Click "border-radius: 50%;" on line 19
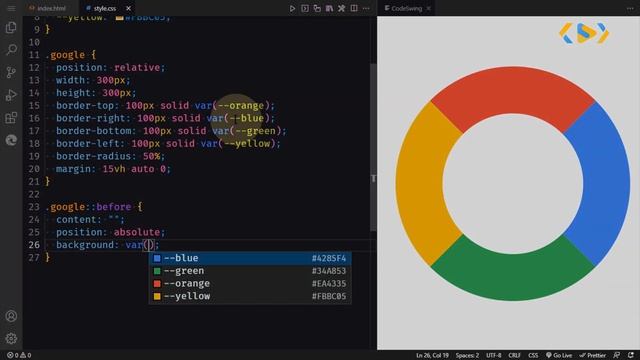 [111, 156]
